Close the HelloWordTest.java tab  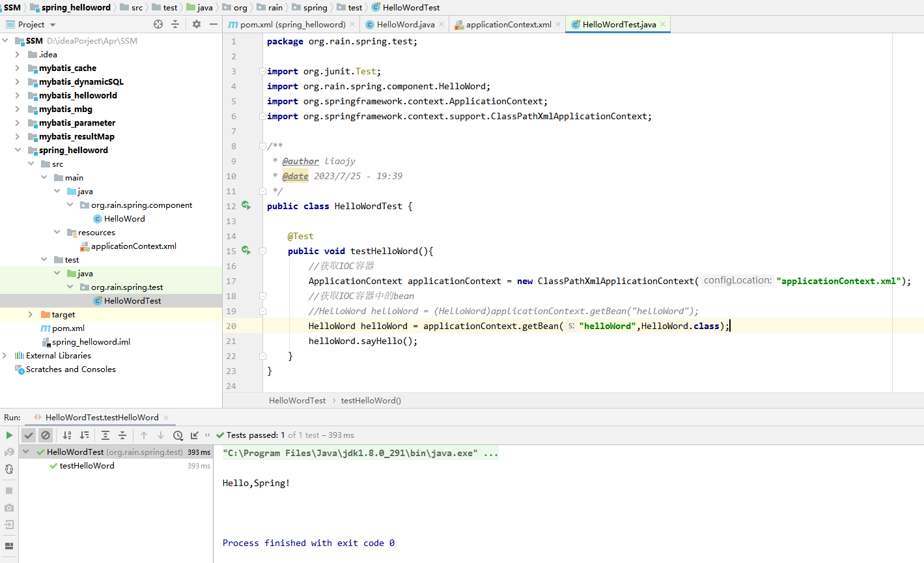663,25
